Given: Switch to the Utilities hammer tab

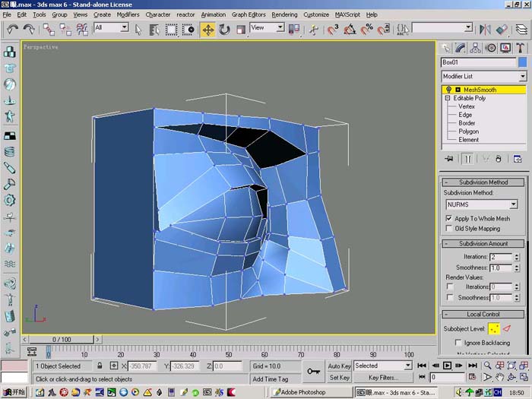Looking at the screenshot, I should 520,48.
